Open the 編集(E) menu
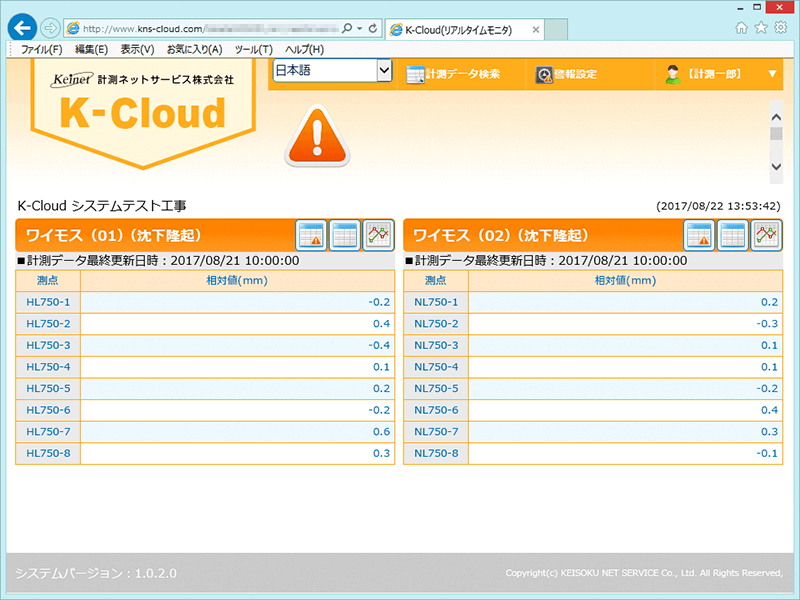This screenshot has height=600, width=800. (91, 49)
